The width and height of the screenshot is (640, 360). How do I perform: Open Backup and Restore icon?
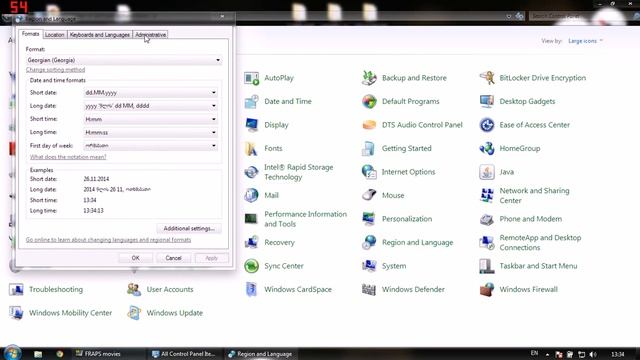(x=369, y=78)
